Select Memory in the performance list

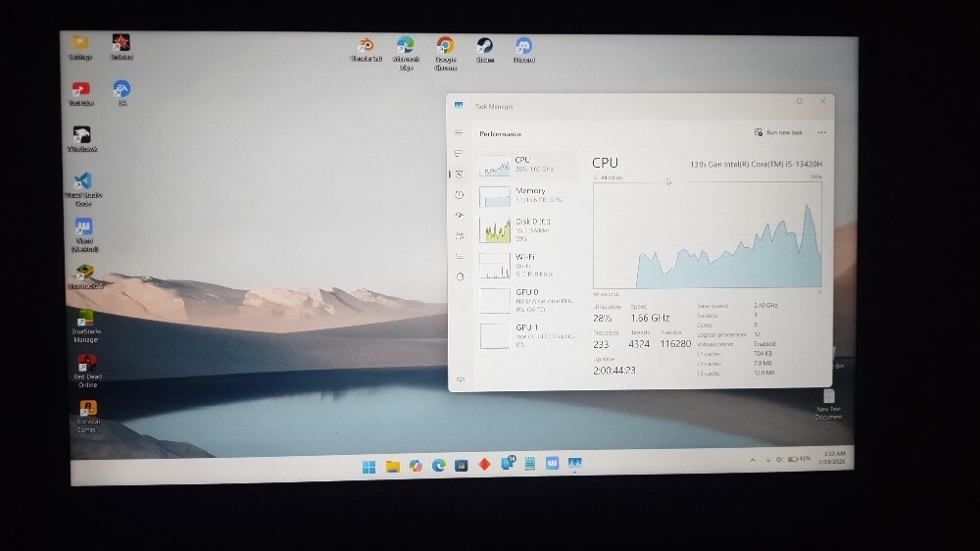pos(527,196)
